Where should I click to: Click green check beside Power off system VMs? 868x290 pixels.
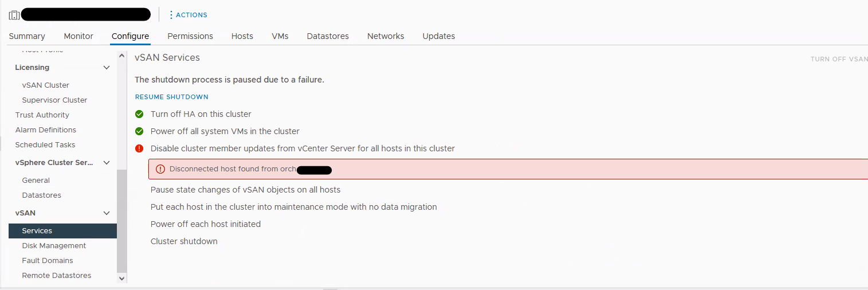139,131
